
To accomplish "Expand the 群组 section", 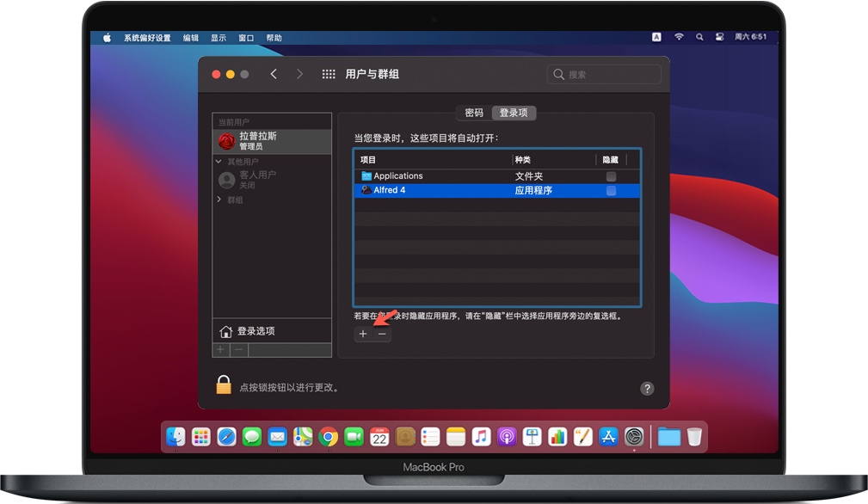I will coord(218,199).
